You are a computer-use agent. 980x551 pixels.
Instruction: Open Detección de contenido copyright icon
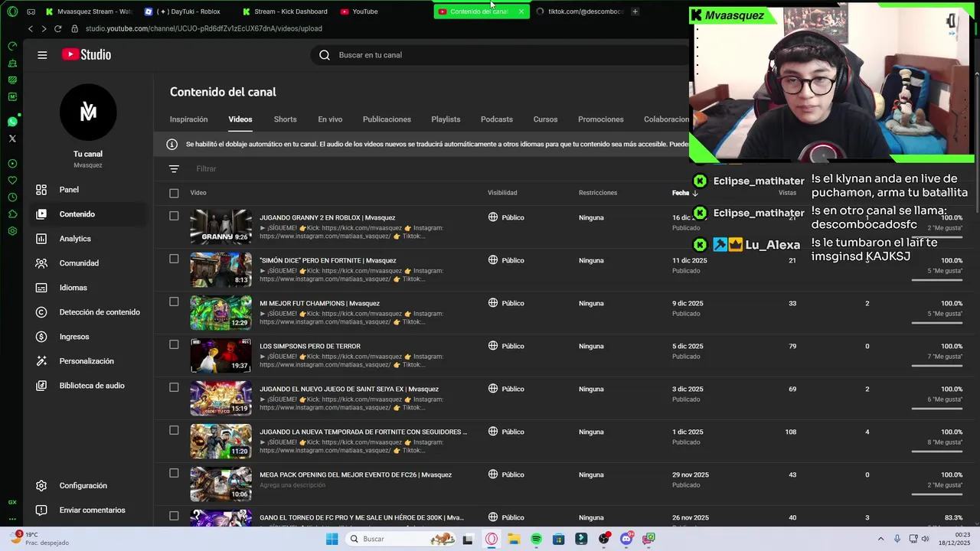pos(41,312)
